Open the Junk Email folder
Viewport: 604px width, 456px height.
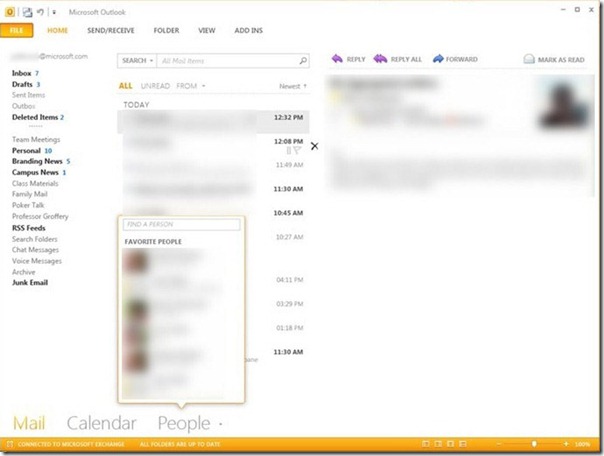(30, 283)
